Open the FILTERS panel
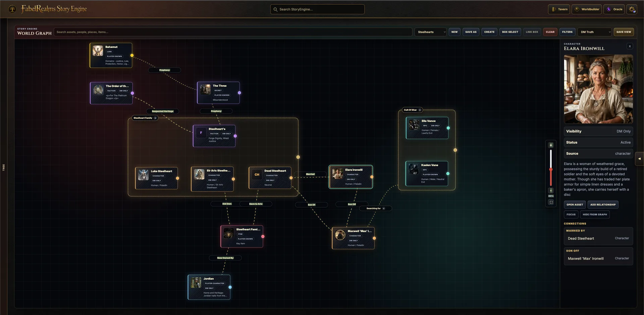Screen dimensions: 644x315 (567, 32)
